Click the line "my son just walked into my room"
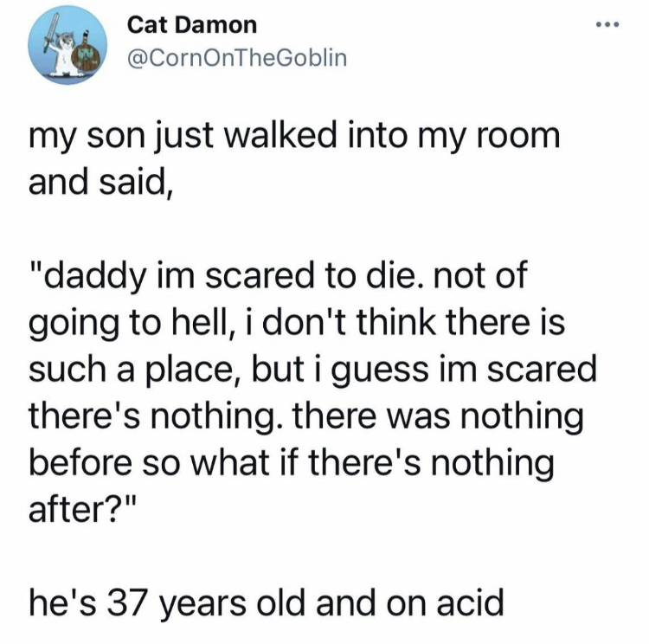Viewport: 649px width, 644px height. coord(294,138)
